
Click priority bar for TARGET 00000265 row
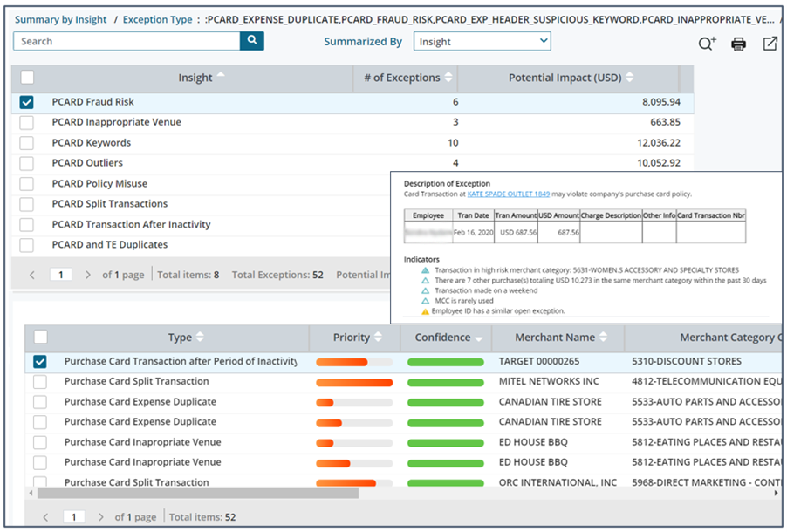pyautogui.click(x=354, y=362)
